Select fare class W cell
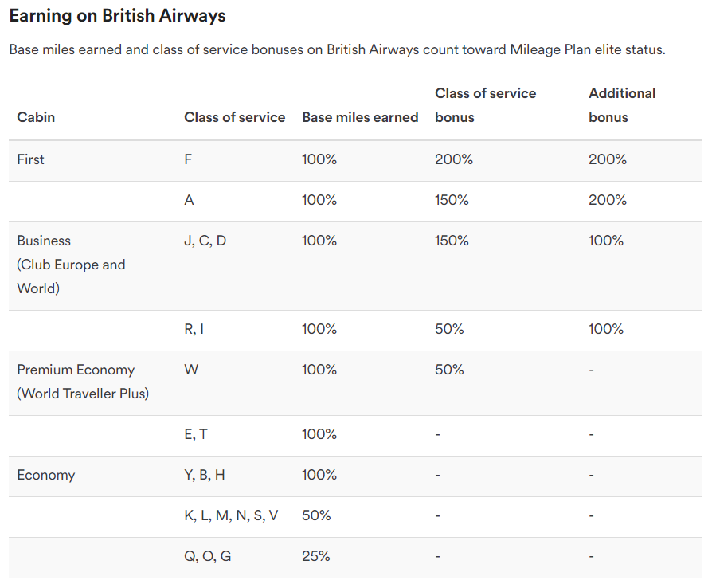This screenshot has width=712, height=588. [x=191, y=370]
